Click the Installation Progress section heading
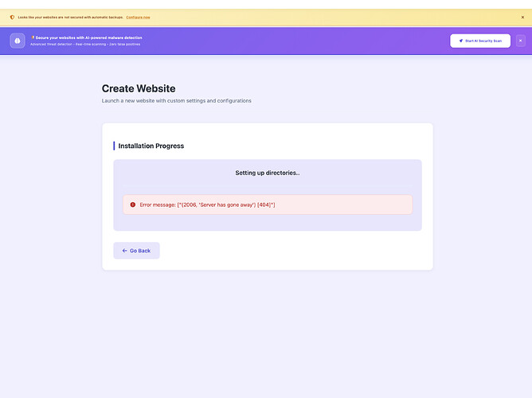 (151, 146)
